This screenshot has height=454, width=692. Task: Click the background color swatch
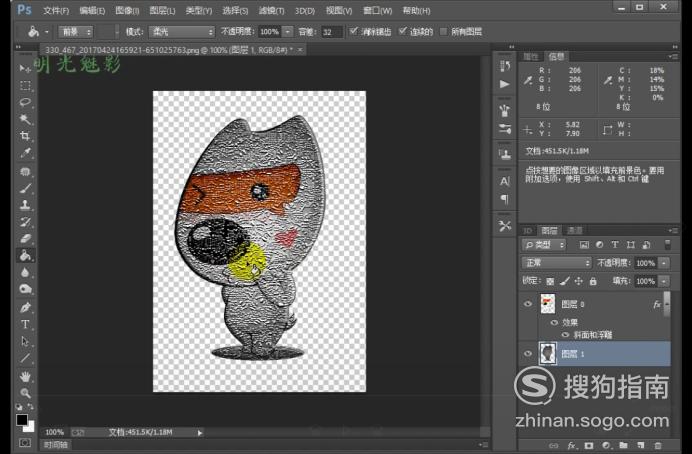(31, 428)
